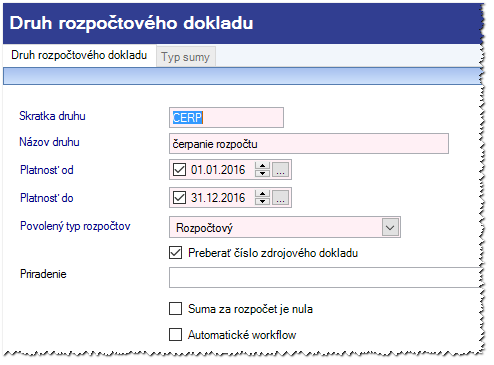
Task: Increase Platnosť od date with up arrow
Action: (x=263, y=166)
